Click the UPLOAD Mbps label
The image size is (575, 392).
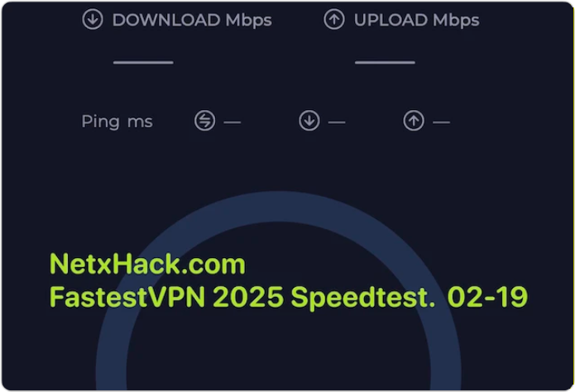pyautogui.click(x=417, y=20)
